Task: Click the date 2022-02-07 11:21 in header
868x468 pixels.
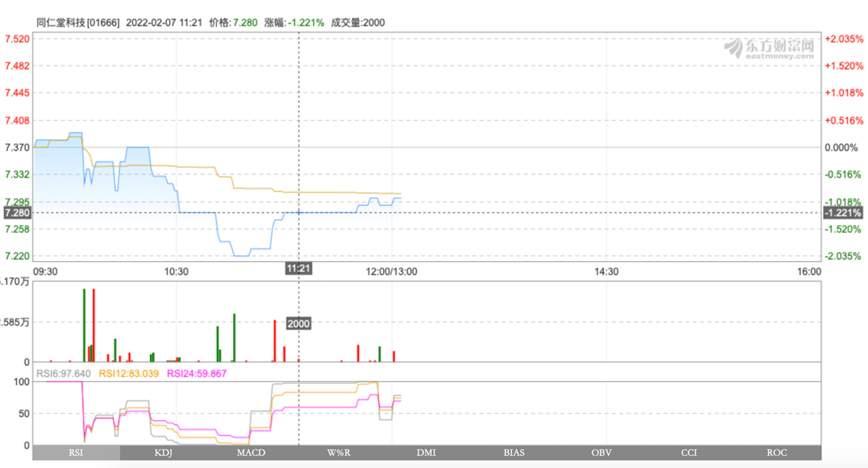Action: coord(165,22)
